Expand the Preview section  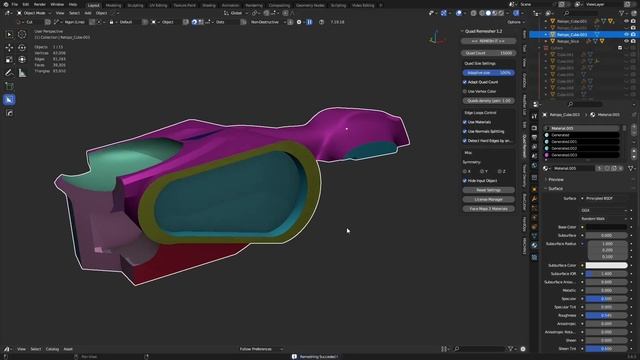pyautogui.click(x=556, y=180)
